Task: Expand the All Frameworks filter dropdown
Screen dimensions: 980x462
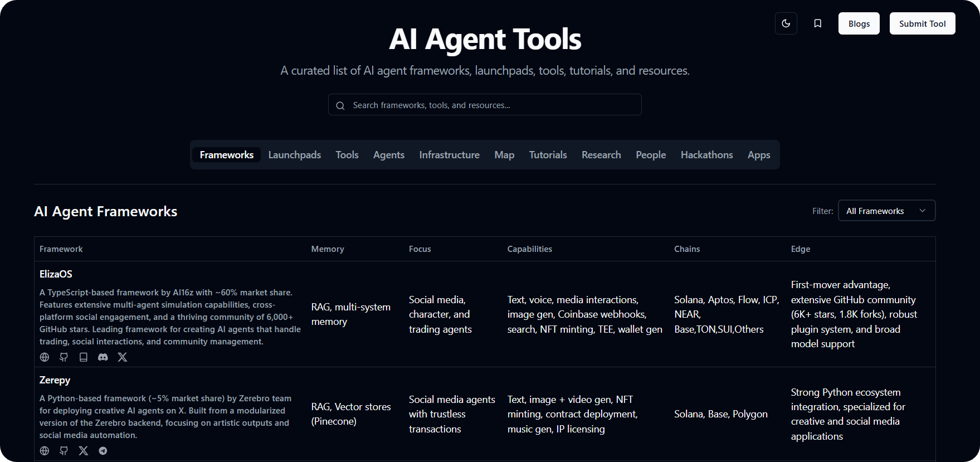Action: pyautogui.click(x=886, y=211)
